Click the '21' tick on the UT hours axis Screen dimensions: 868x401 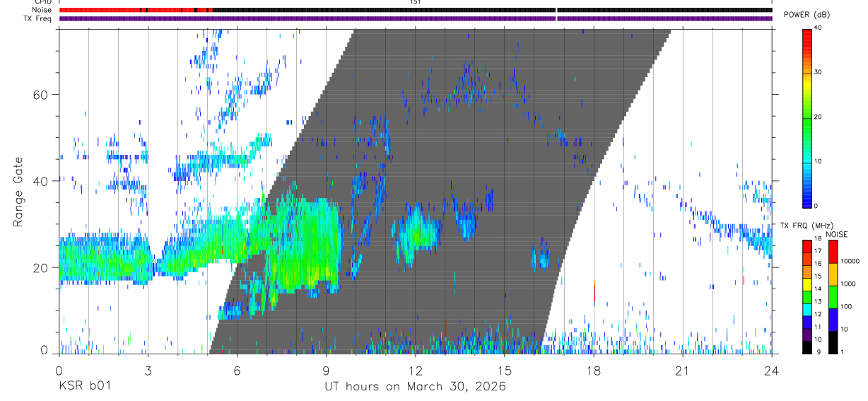[683, 369]
